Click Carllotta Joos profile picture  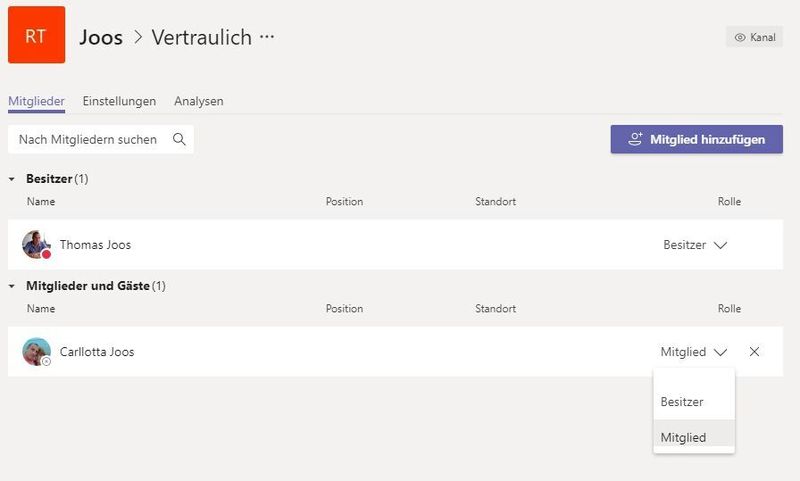(36, 352)
